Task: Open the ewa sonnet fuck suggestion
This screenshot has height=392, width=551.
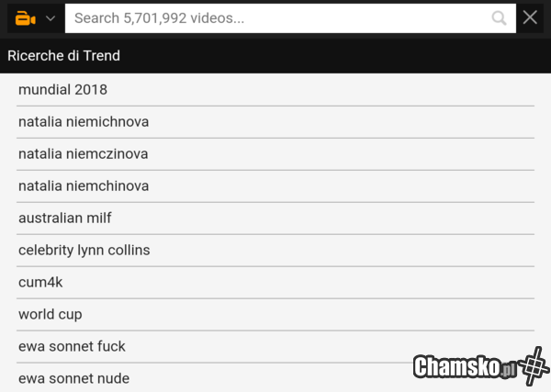Action: [72, 347]
